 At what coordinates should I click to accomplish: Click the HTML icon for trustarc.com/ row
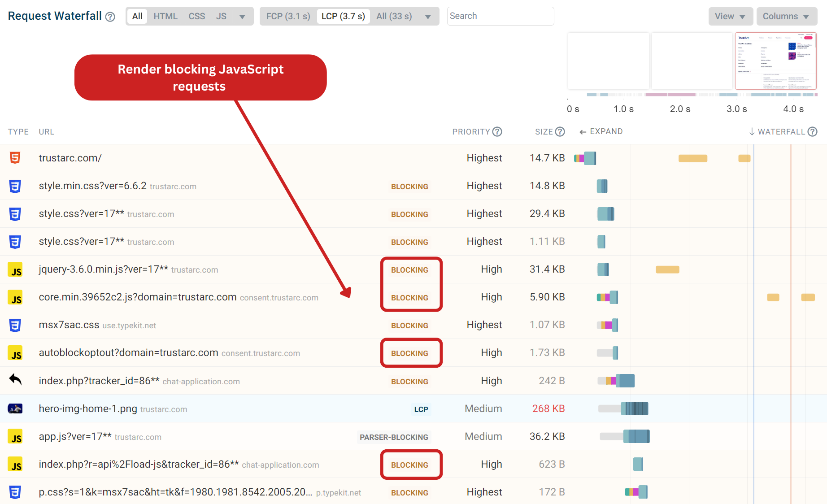(x=15, y=158)
